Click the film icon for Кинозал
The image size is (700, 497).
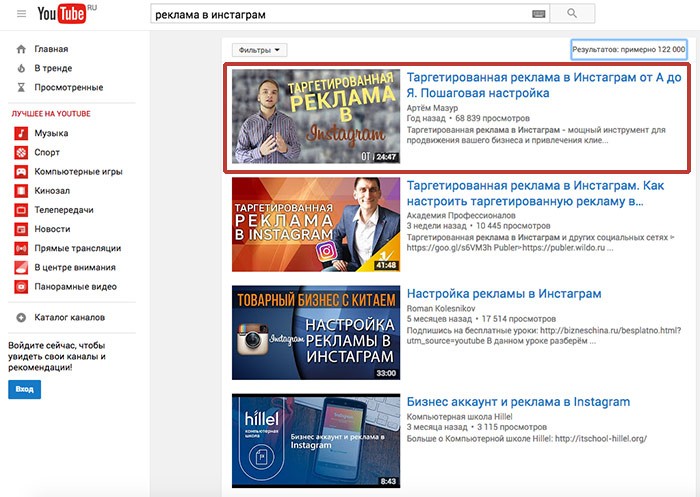(x=21, y=191)
